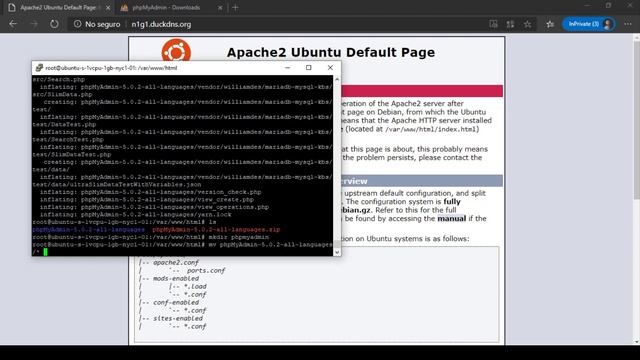
Task: Minimize the PuTTY terminal window
Action: click(287, 68)
